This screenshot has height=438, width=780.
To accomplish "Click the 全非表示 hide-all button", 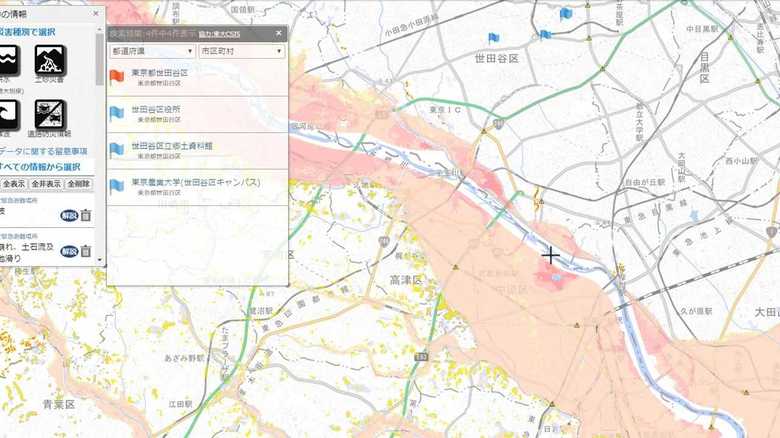I will (46, 184).
